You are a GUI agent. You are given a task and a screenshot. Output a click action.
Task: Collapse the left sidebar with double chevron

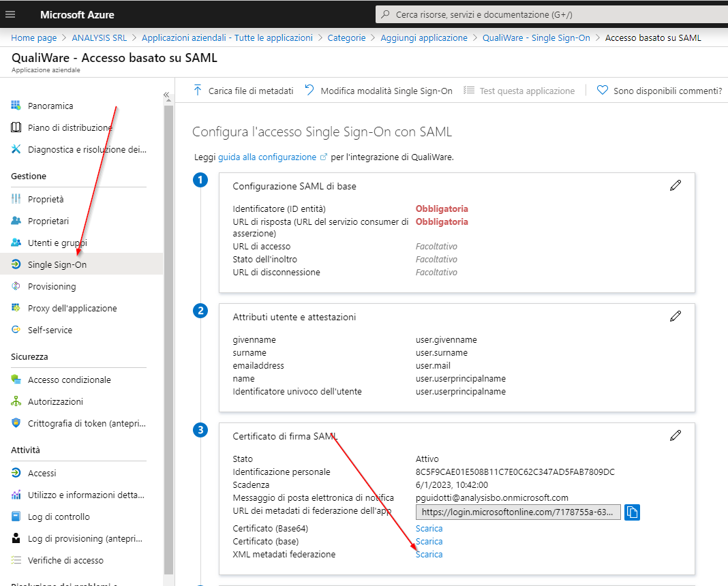166,95
